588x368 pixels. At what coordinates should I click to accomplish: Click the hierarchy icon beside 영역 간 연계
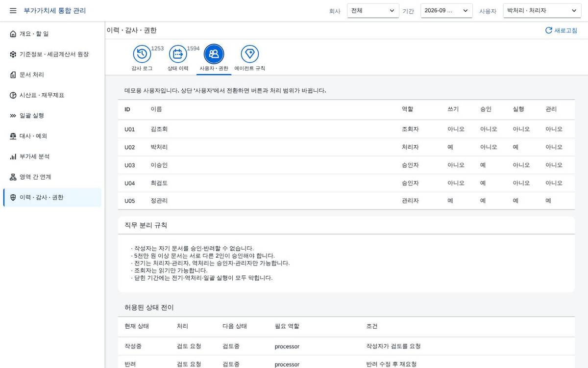(x=13, y=177)
